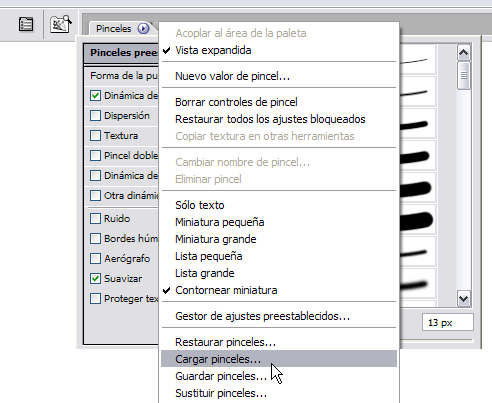Choose Cargar pinceles...
This screenshot has width=492, height=403.
click(x=279, y=359)
